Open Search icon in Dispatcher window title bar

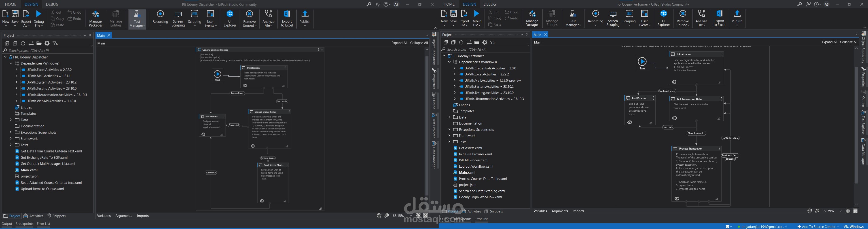369,4
